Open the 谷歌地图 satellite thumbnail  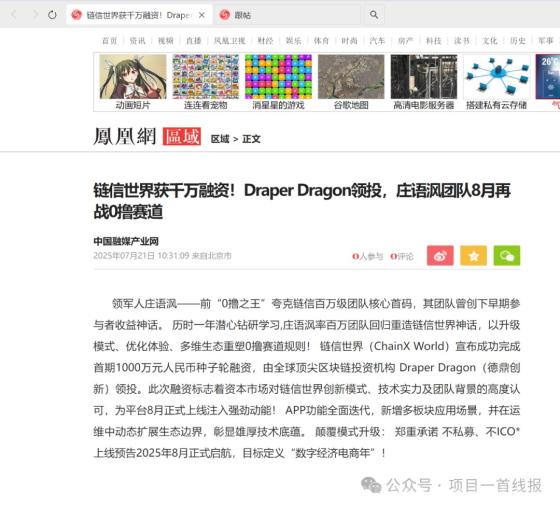pos(351,76)
